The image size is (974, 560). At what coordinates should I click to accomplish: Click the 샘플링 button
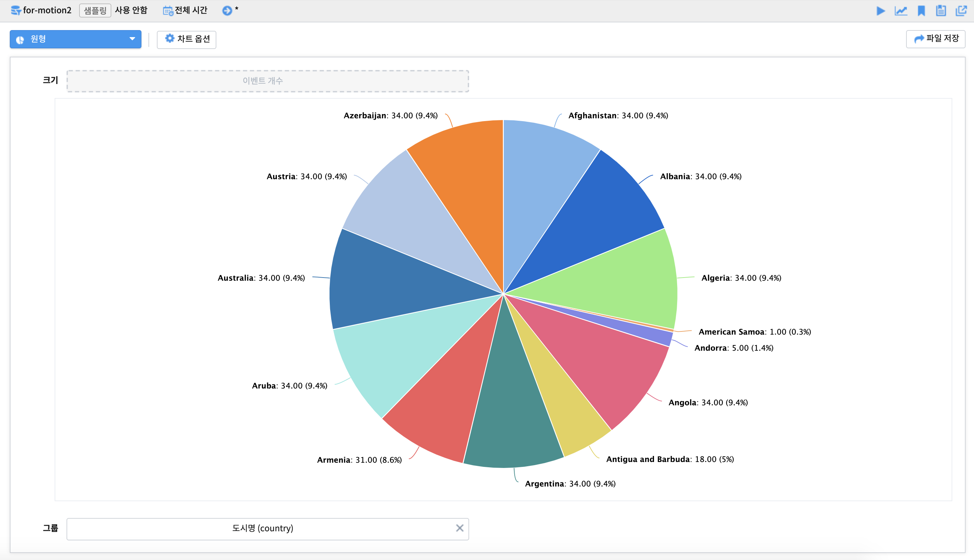tap(95, 10)
